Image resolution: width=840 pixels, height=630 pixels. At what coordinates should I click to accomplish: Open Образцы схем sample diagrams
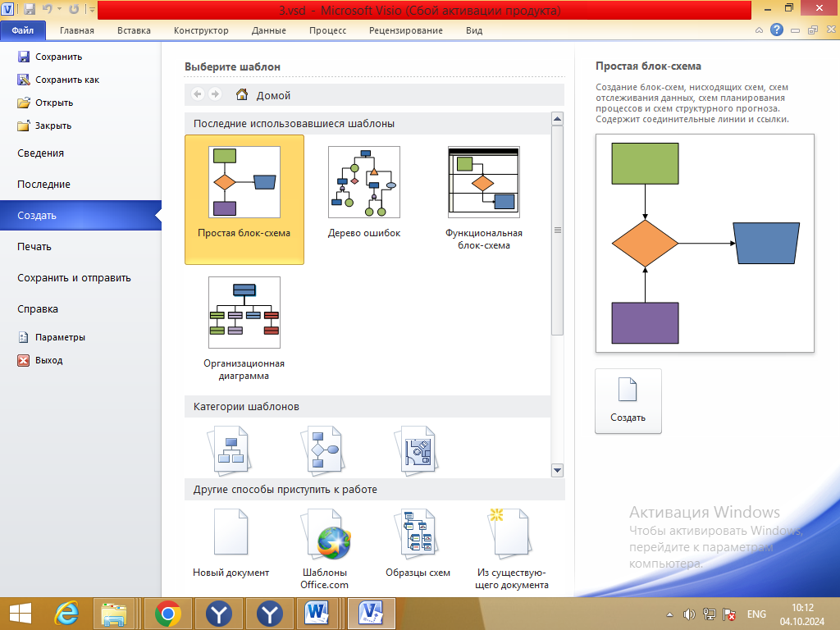tap(418, 543)
